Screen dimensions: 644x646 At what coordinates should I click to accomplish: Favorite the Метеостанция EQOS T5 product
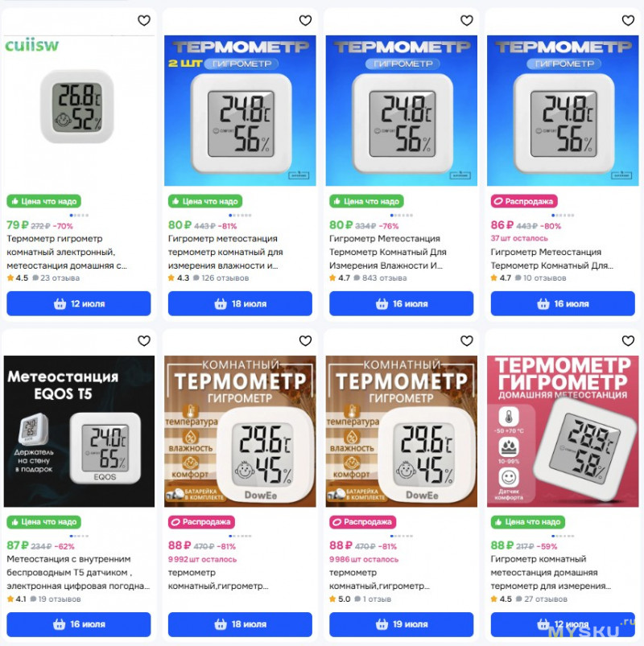click(x=144, y=341)
